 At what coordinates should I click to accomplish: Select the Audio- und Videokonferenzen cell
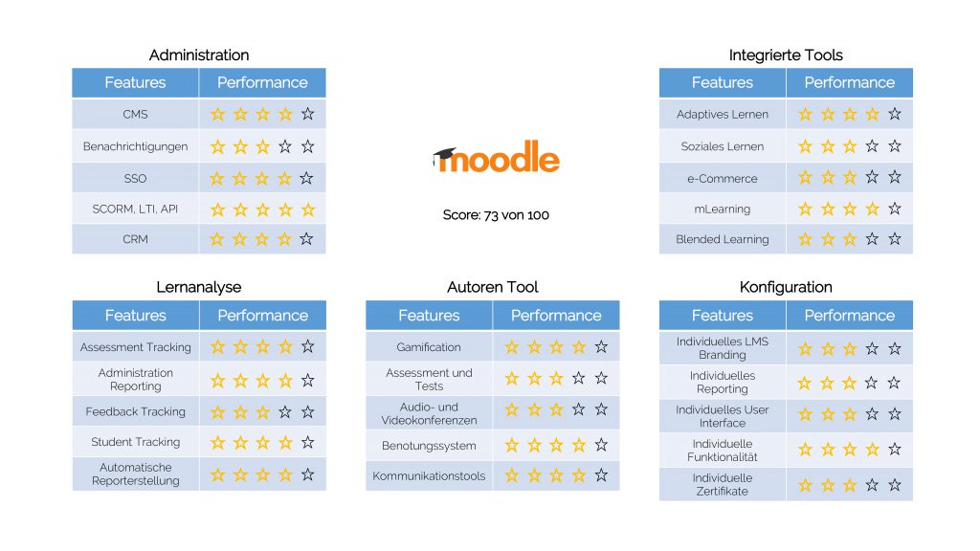[x=429, y=414]
